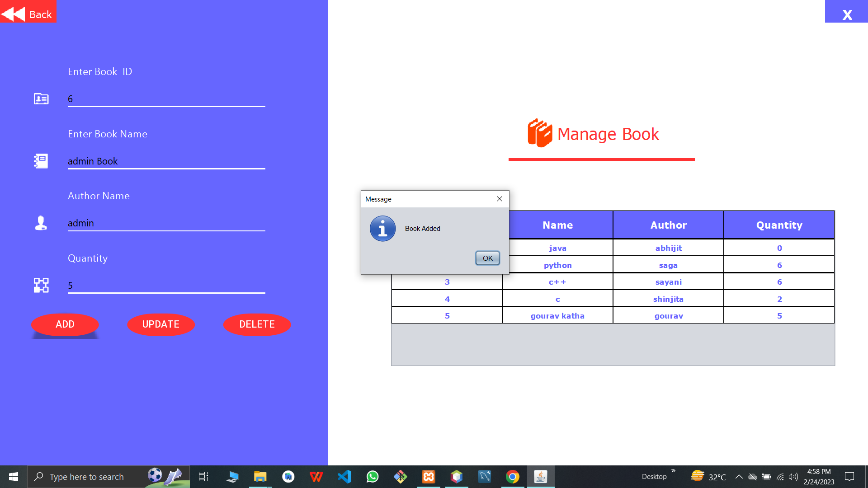868x488 pixels.
Task: Click the Quantity column header
Action: (779, 225)
